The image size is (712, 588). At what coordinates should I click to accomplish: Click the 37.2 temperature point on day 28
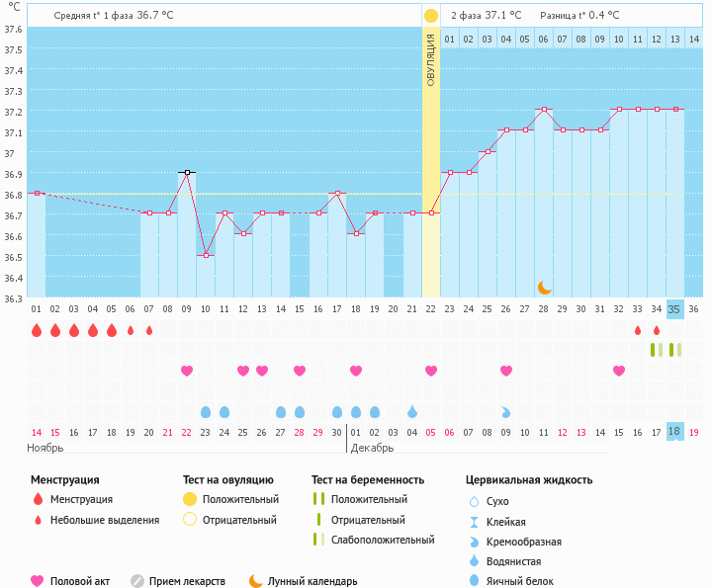click(x=544, y=110)
